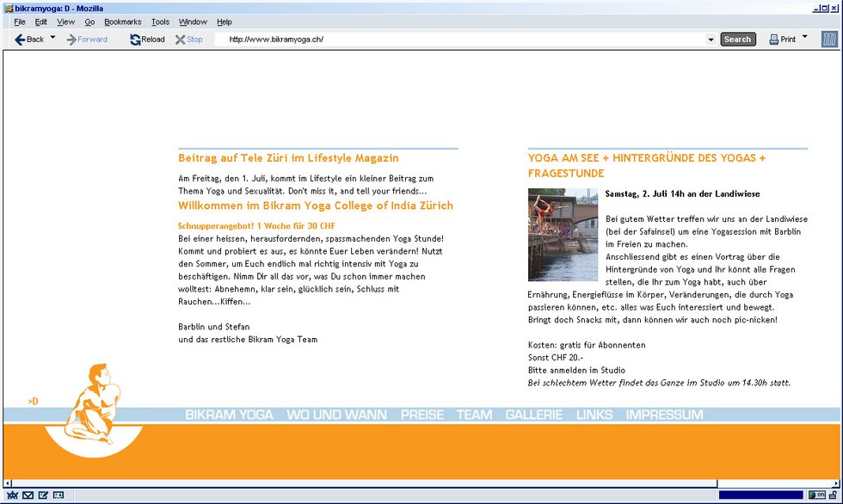Click the online/offline status indicator
This screenshot has height=504, width=843.
coord(816,495)
